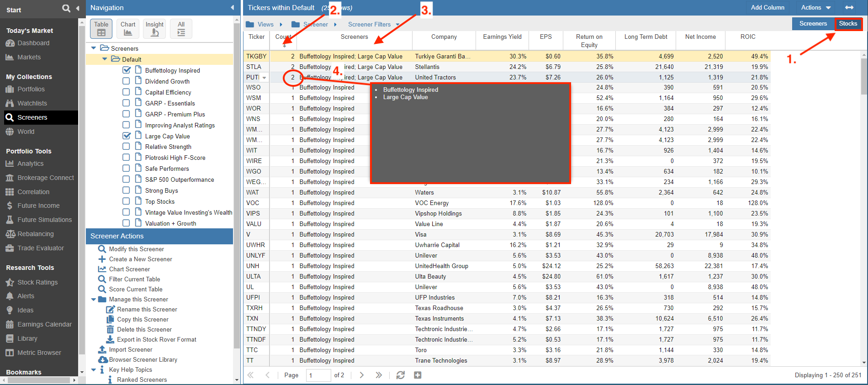Click the table vertical scrollbar
This screenshot has width=868, height=385.
pos(863,76)
